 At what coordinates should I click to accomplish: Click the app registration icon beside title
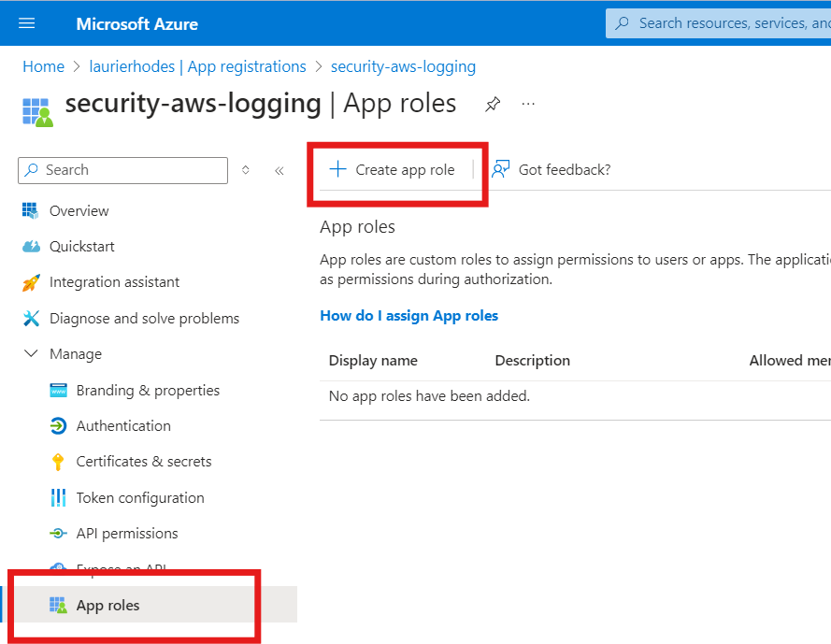coord(37,112)
